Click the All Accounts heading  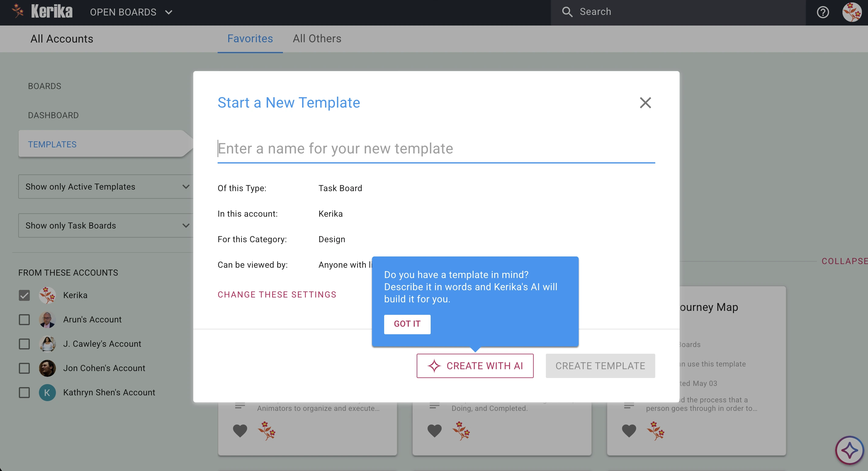tap(62, 39)
